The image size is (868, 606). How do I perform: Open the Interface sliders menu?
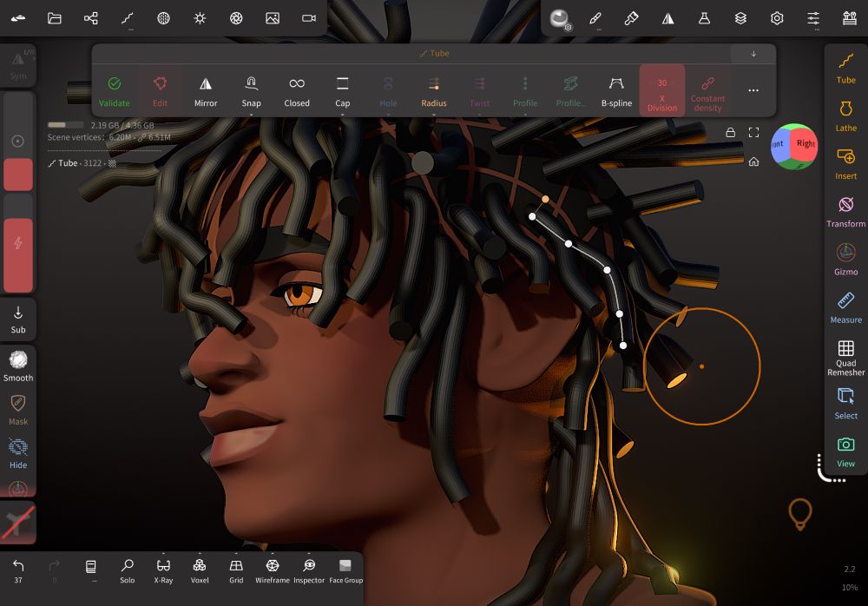click(x=813, y=18)
